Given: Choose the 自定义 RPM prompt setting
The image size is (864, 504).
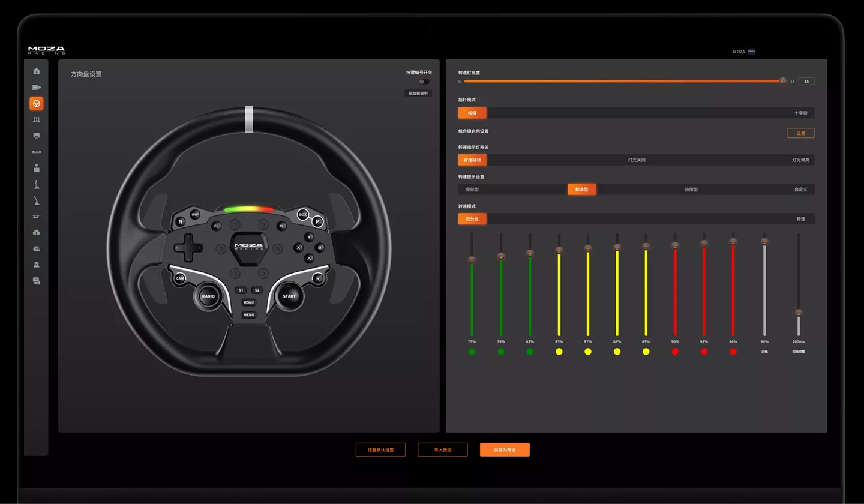Looking at the screenshot, I should pos(800,190).
